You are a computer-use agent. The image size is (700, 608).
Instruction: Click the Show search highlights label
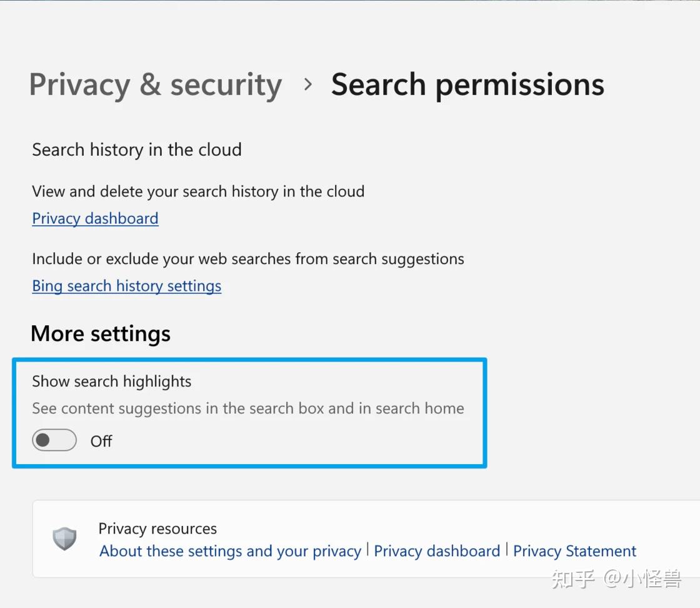point(111,382)
